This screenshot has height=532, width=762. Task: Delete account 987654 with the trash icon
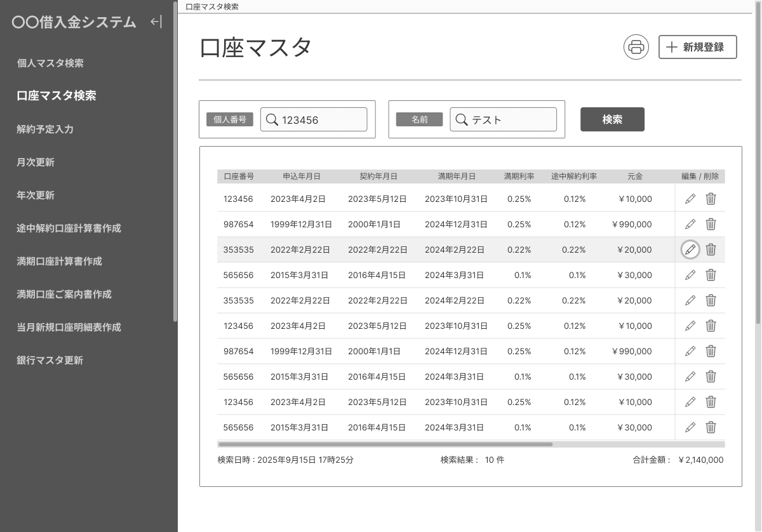pyautogui.click(x=710, y=224)
